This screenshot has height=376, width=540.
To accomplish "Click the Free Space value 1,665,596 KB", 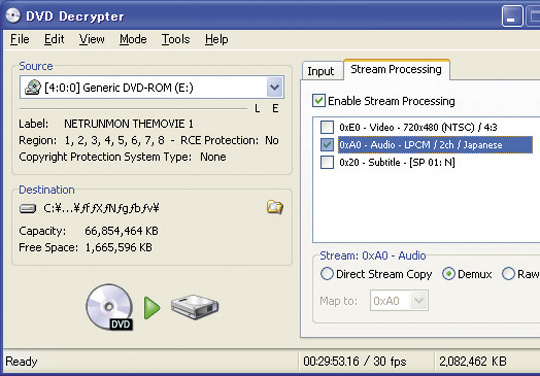I will (119, 247).
